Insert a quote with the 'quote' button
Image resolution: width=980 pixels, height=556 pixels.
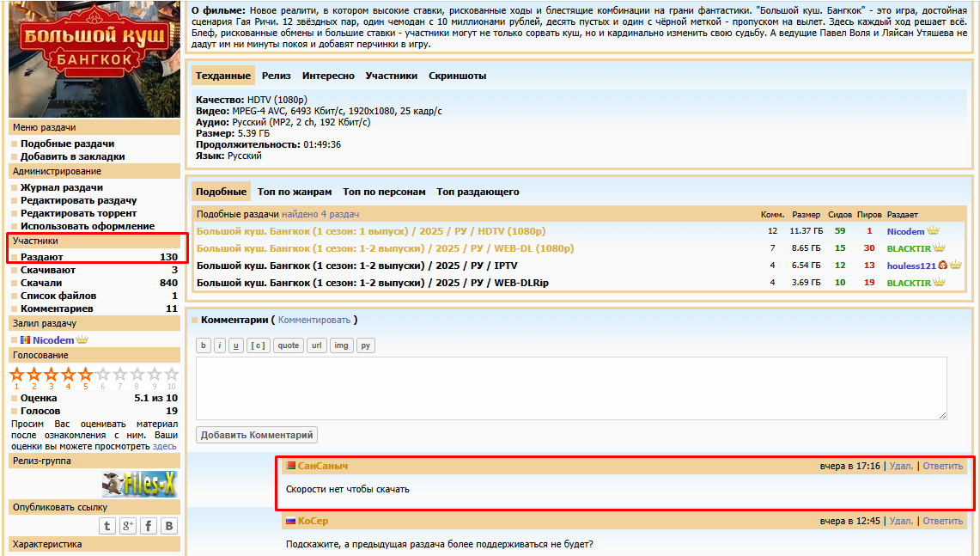point(289,345)
